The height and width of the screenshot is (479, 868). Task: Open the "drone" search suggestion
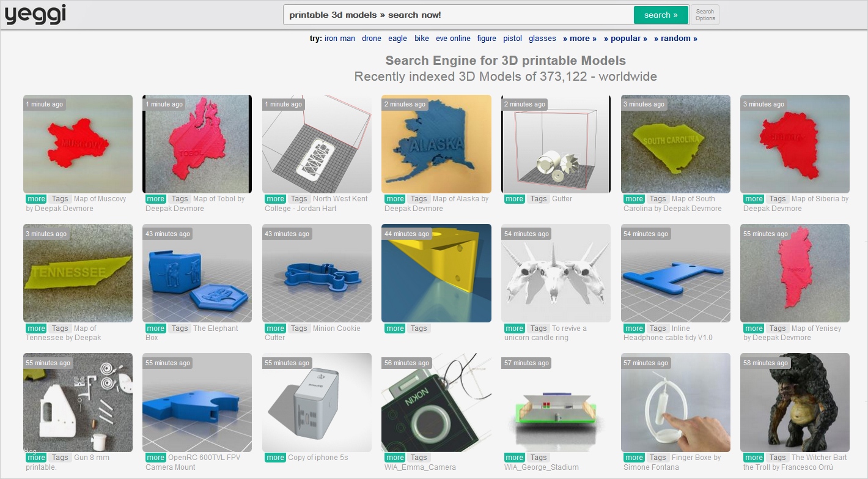(x=371, y=38)
